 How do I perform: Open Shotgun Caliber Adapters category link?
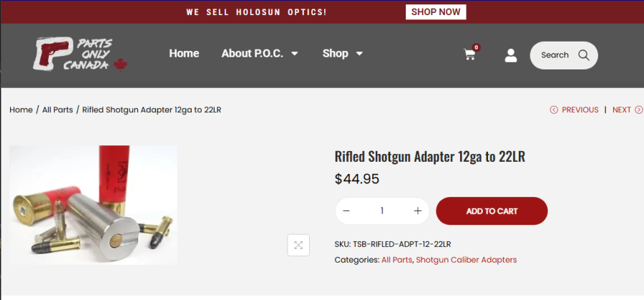(466, 260)
